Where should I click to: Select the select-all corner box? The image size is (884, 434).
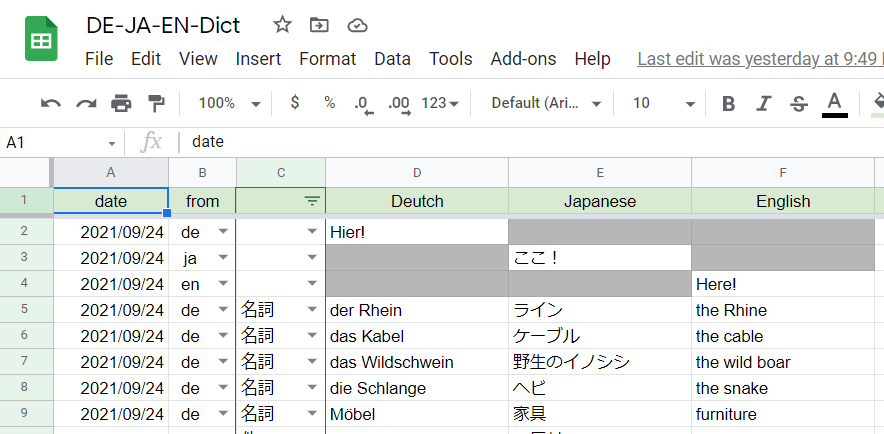(26, 172)
